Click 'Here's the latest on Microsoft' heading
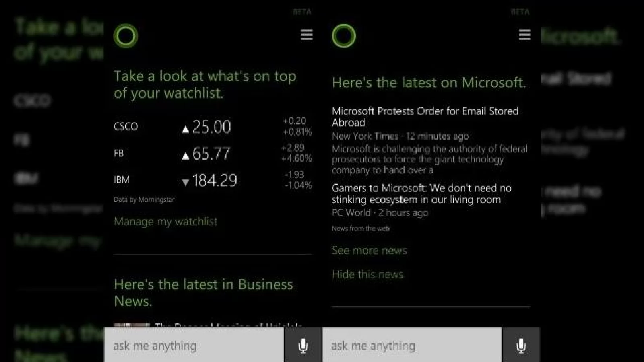 click(x=429, y=82)
